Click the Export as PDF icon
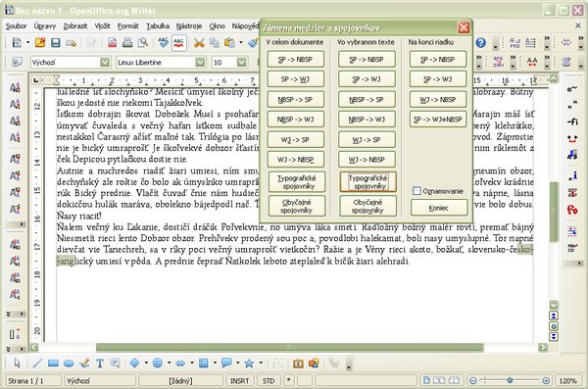Screen dimensions: 588x389 pyautogui.click(x=112, y=42)
